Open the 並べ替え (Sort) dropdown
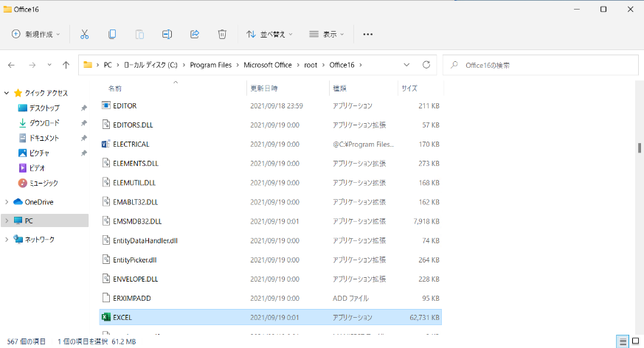Viewport: 644px width, 348px height. coord(269,34)
